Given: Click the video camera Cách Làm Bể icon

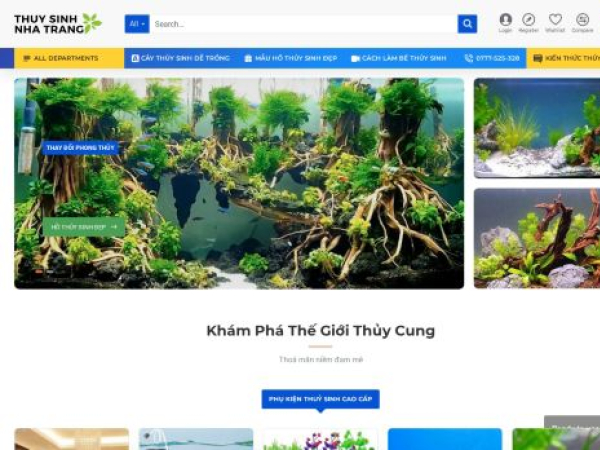Looking at the screenshot, I should (355, 59).
